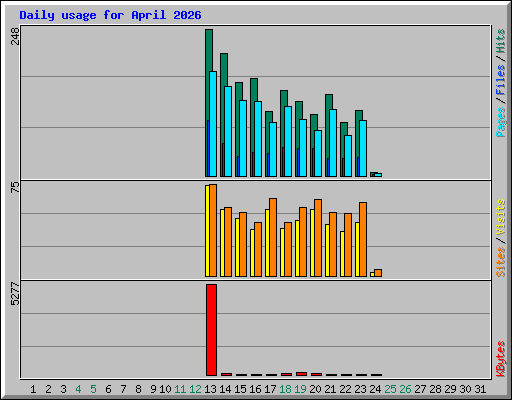This screenshot has width=512, height=400.
Task: Click the orange Visits bar for day 13
Action: [213, 230]
